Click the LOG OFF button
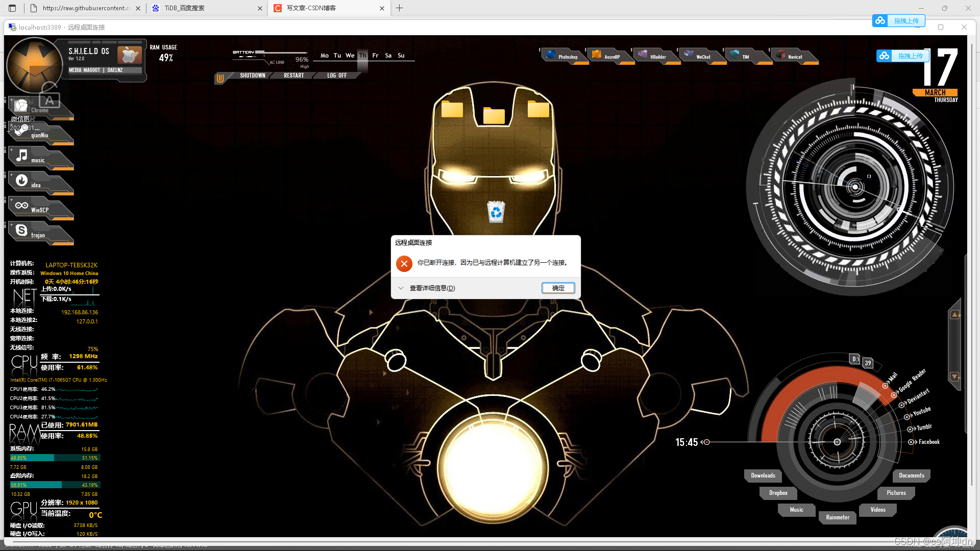The width and height of the screenshot is (980, 551). click(337, 76)
